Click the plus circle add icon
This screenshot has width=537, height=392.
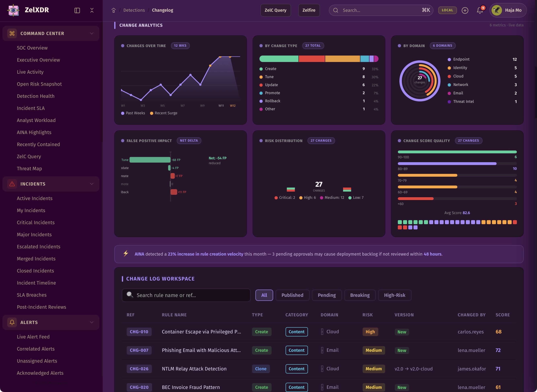(x=465, y=10)
